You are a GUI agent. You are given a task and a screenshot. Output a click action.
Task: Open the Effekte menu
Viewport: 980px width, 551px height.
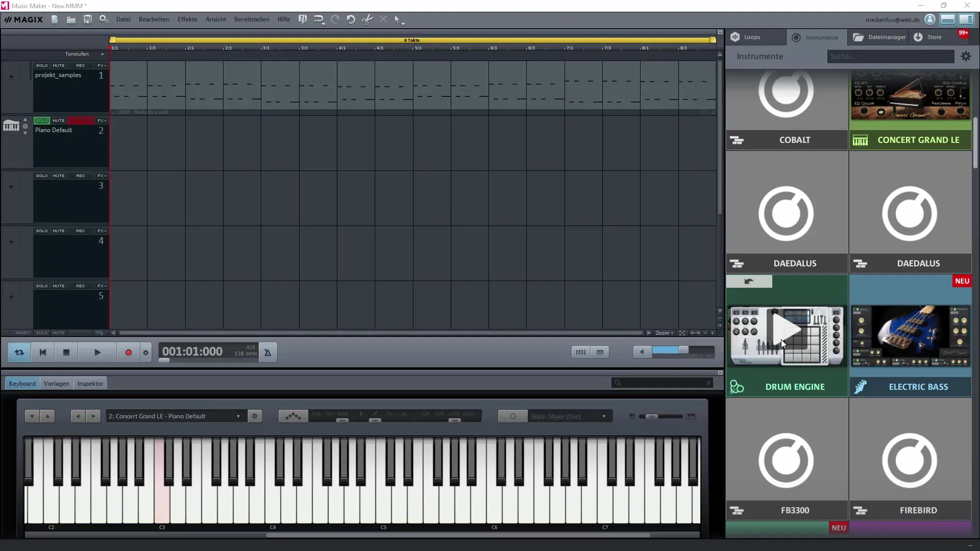coord(187,19)
